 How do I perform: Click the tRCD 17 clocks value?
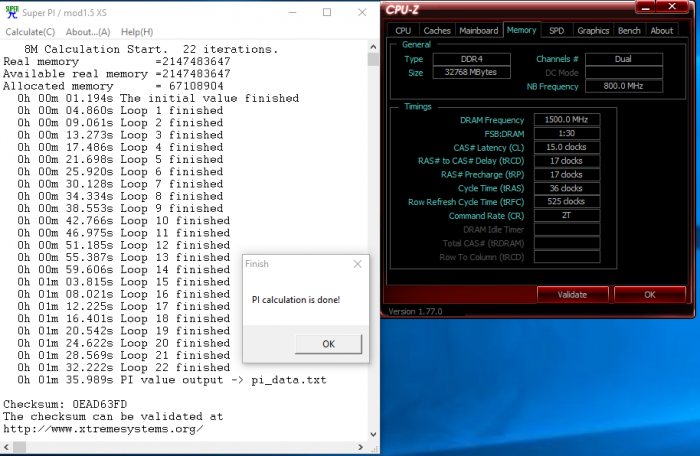pyautogui.click(x=567, y=161)
